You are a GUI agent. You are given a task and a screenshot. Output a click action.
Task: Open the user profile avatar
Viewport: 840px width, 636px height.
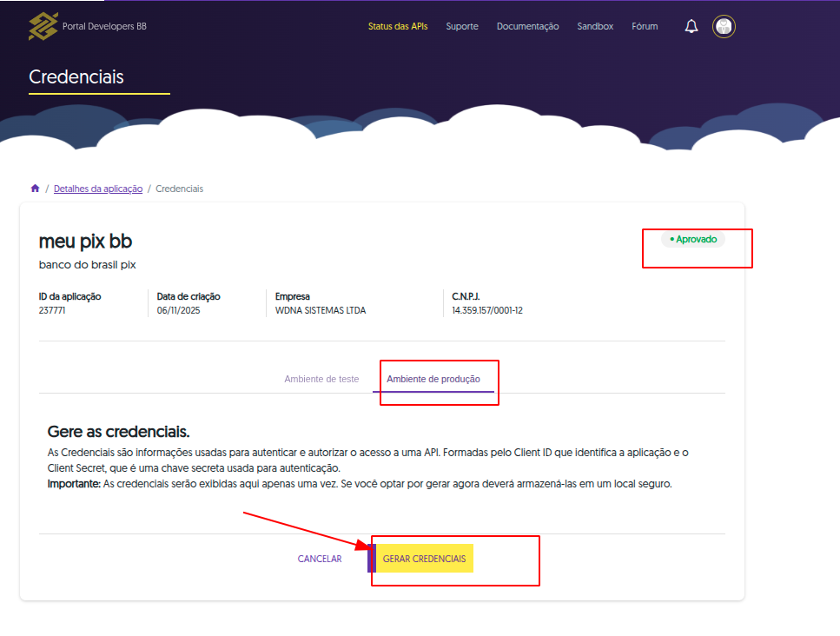coord(724,27)
